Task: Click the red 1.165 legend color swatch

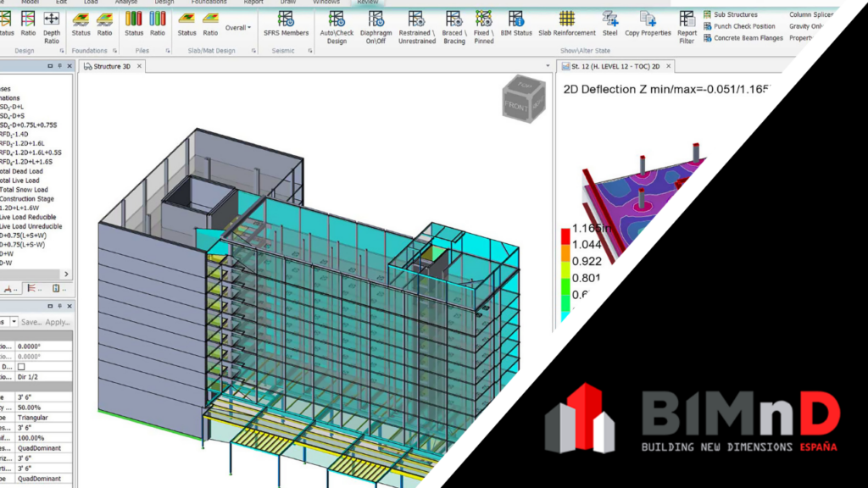Action: coord(565,234)
